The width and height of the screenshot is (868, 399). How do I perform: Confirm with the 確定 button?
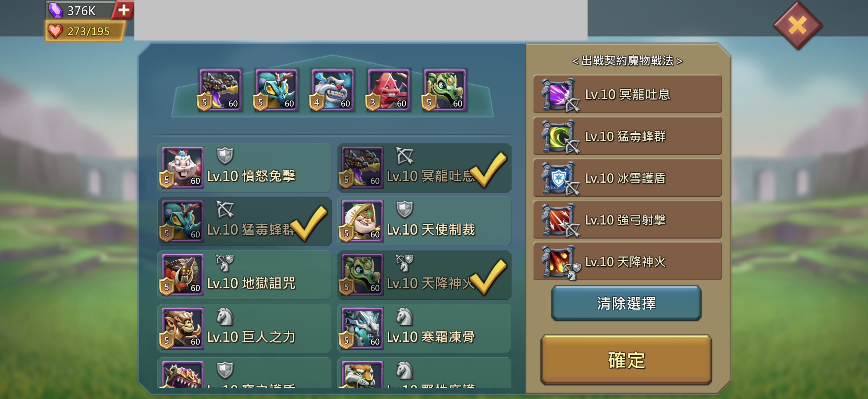point(626,359)
